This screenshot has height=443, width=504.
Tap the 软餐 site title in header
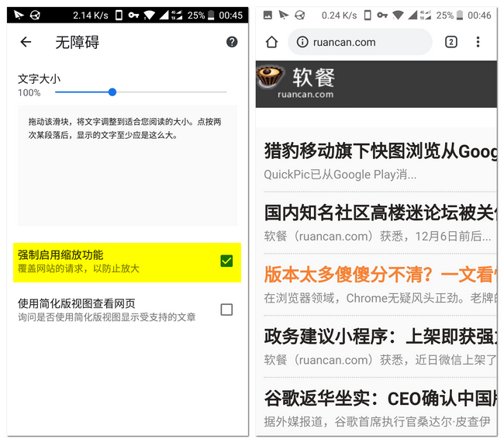click(313, 77)
